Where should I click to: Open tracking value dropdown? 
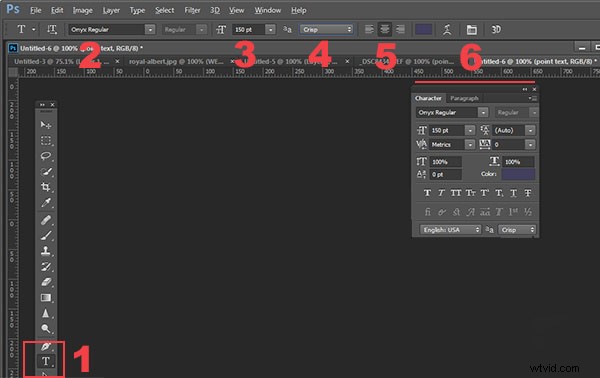[x=530, y=145]
